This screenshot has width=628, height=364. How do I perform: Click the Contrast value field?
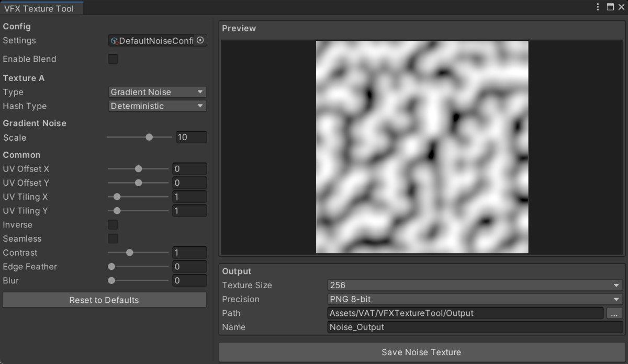tap(189, 253)
